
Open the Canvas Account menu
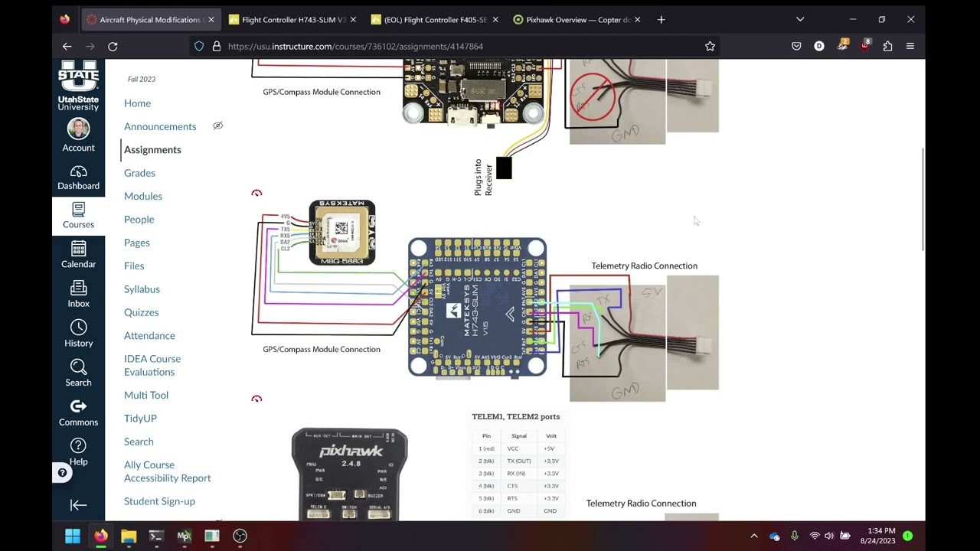click(78, 135)
